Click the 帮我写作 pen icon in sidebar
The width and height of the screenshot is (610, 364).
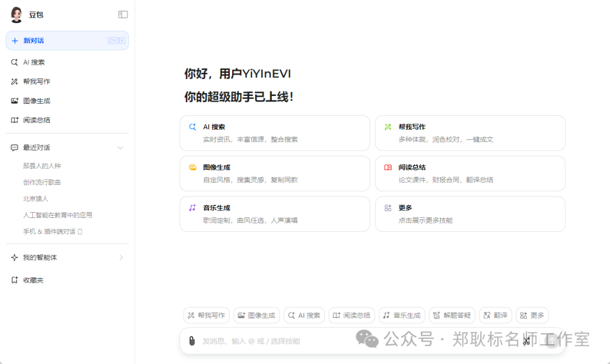(x=14, y=81)
